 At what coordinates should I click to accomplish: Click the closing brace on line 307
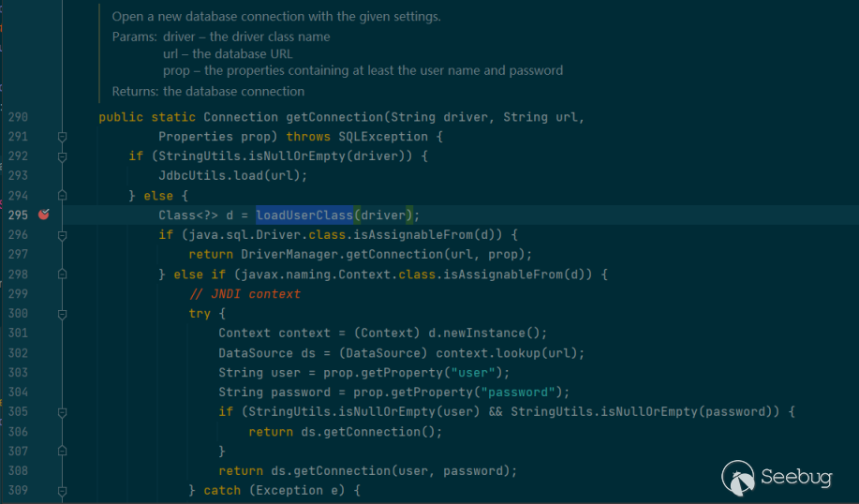click(222, 452)
